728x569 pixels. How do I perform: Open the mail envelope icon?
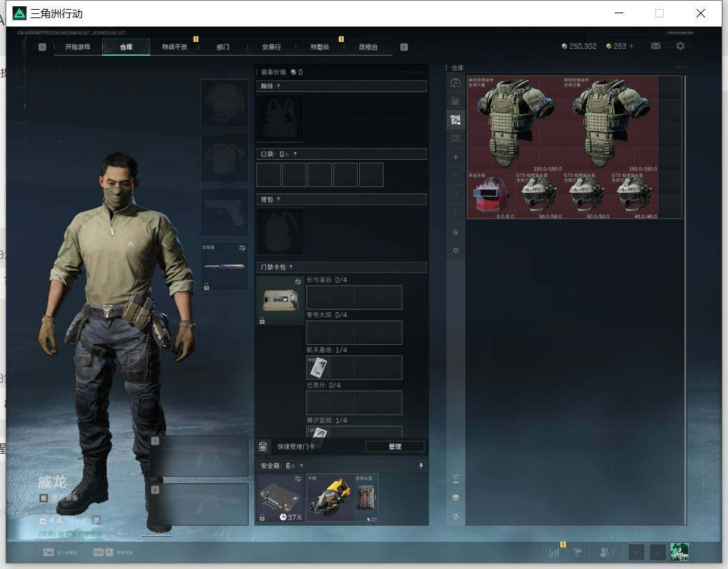coord(655,46)
